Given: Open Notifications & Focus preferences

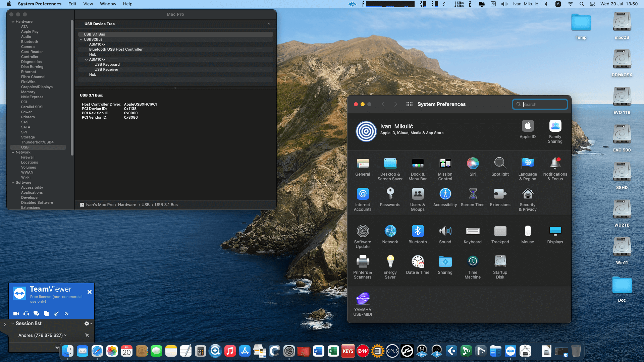Looking at the screenshot, I should click(x=555, y=169).
